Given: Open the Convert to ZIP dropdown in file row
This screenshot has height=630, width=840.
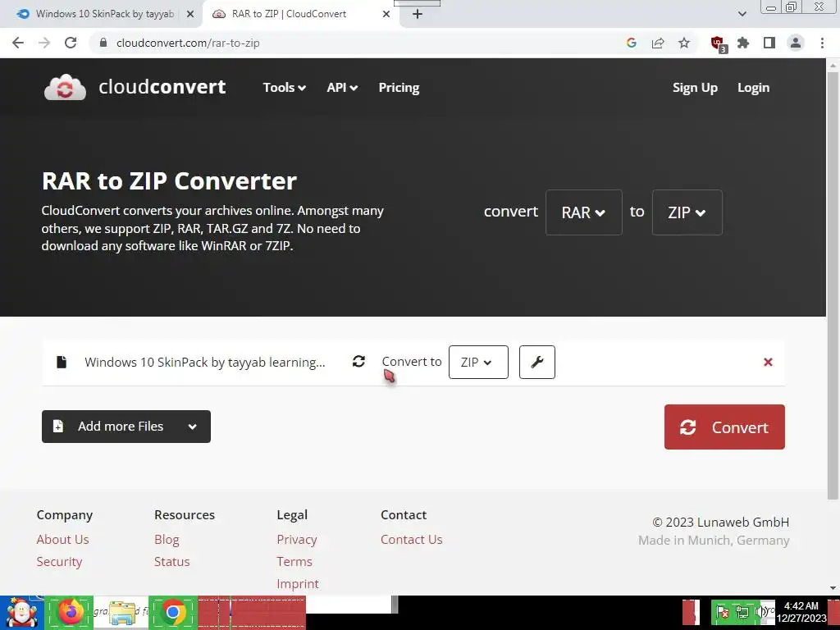Looking at the screenshot, I should click(478, 362).
